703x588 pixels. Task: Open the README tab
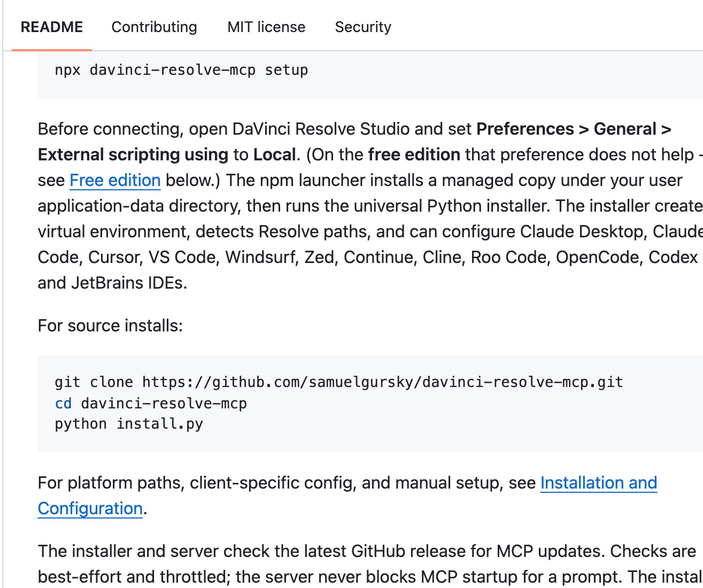[x=52, y=27]
